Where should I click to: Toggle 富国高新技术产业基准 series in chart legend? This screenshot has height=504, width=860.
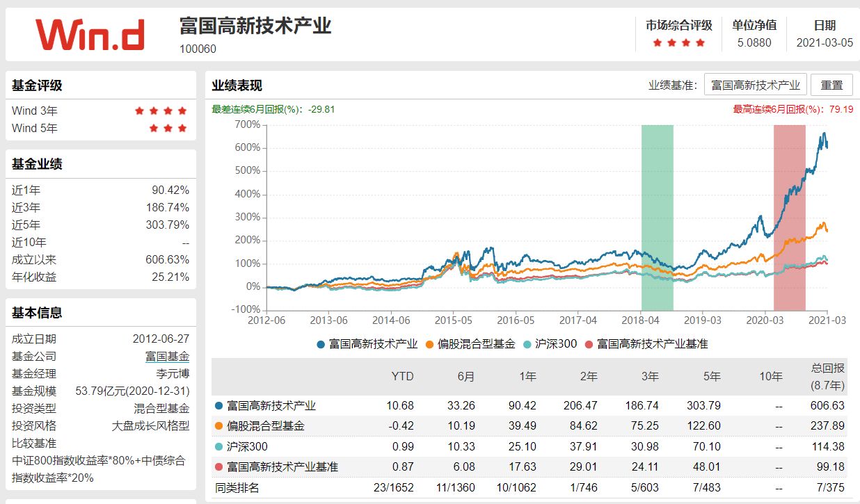click(646, 343)
